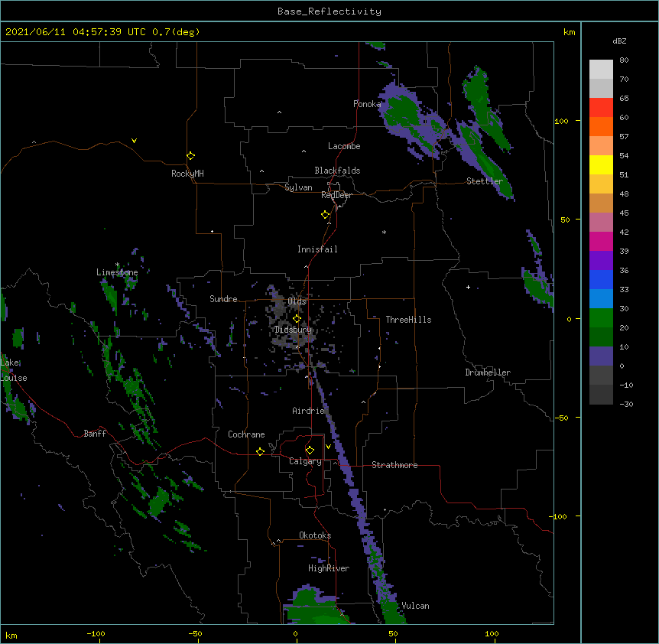
Task: Select the dusty pink swatch between 45 and 42
Action: tap(601, 222)
